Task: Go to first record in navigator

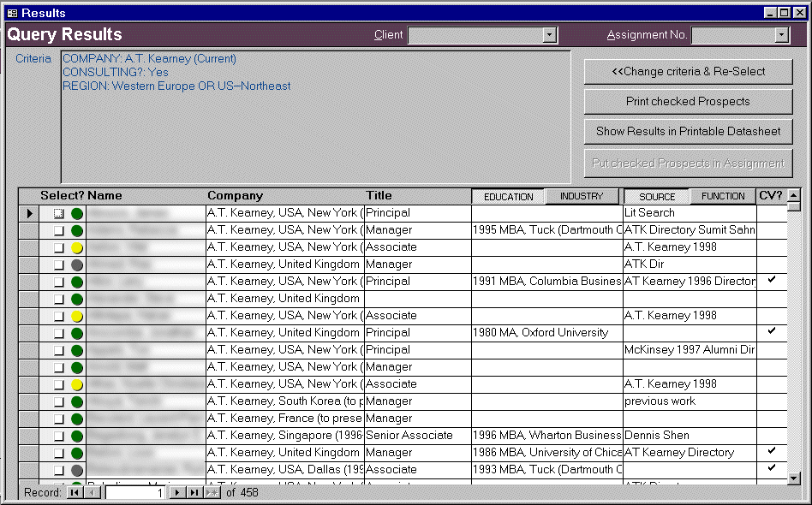Action: click(x=75, y=492)
